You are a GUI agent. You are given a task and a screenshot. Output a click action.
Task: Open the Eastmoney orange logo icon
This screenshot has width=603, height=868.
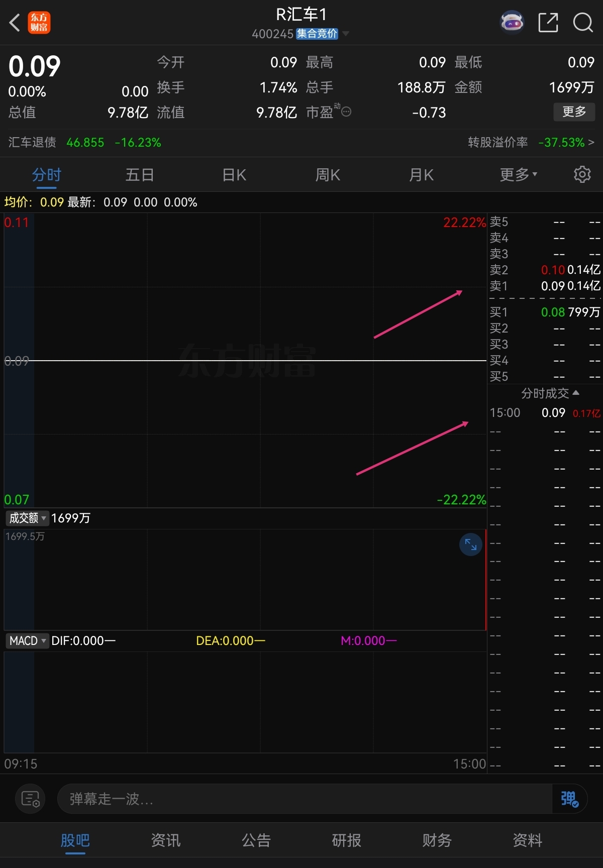coord(39,23)
